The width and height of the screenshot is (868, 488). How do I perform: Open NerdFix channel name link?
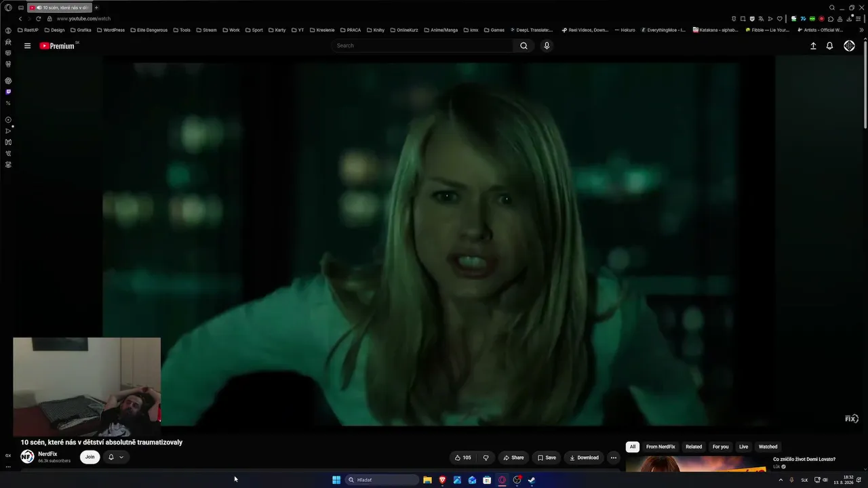(x=47, y=454)
